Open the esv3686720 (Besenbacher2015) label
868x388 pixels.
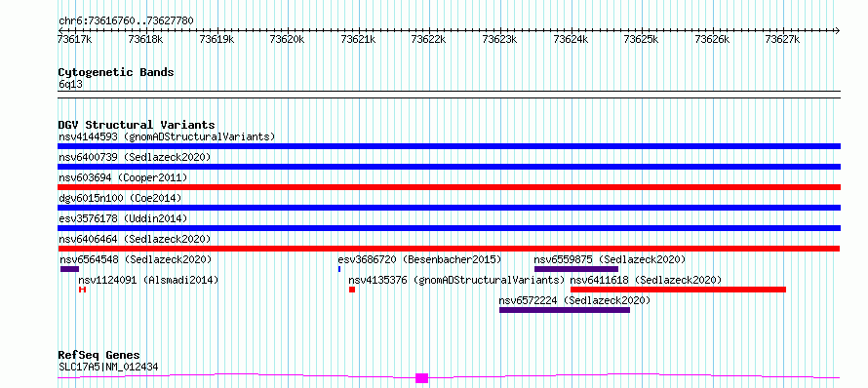coord(419,259)
